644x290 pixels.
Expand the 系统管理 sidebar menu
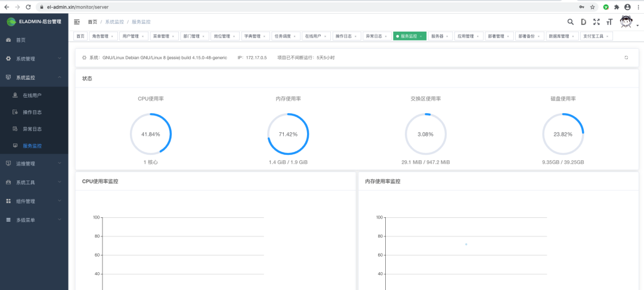[34, 59]
